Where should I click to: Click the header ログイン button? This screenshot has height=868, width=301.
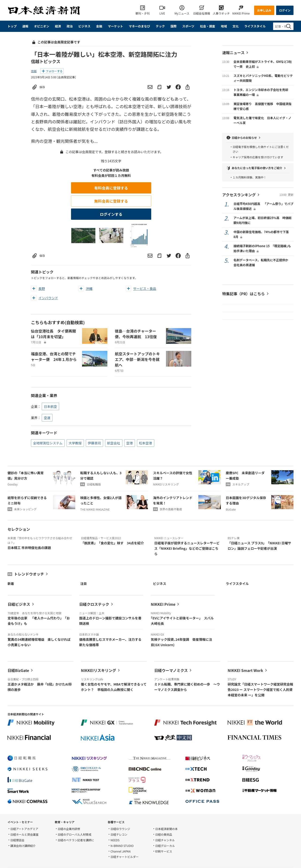click(285, 10)
